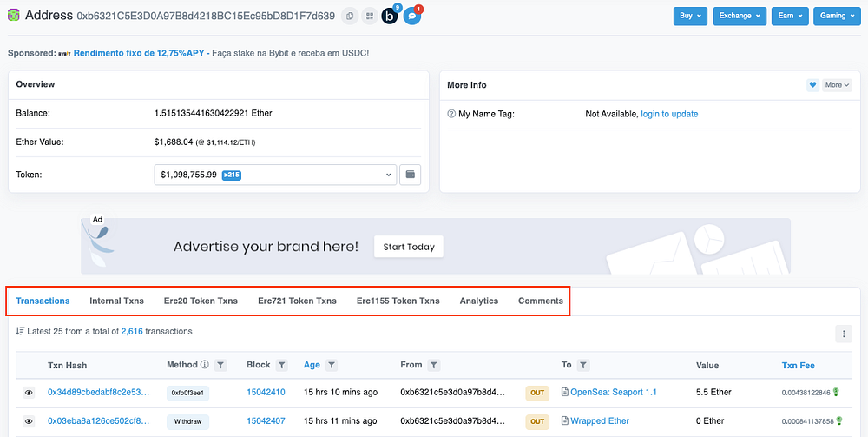Screen dimensions: 868x437
Task: Toggle the Age column header format
Action: [x=312, y=365]
